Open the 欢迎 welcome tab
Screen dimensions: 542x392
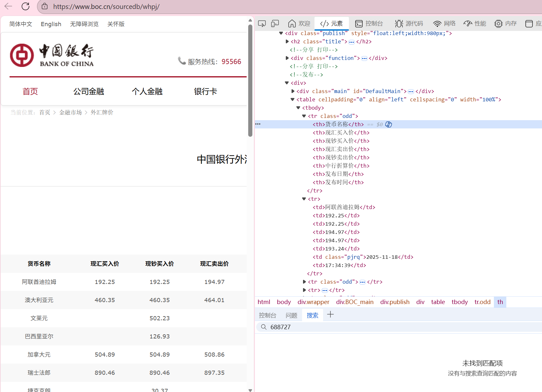pyautogui.click(x=299, y=24)
